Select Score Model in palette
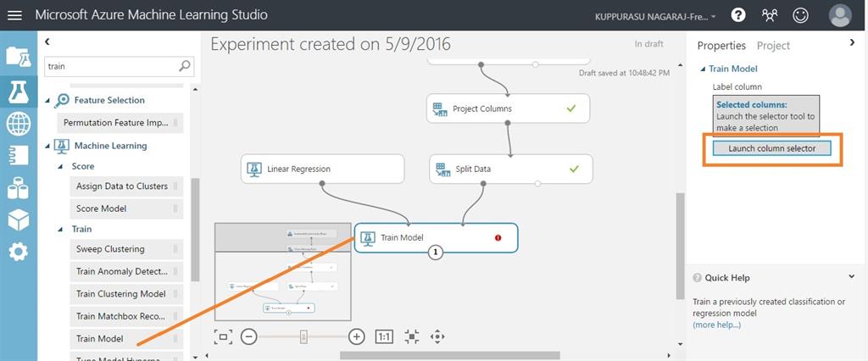 pos(126,208)
